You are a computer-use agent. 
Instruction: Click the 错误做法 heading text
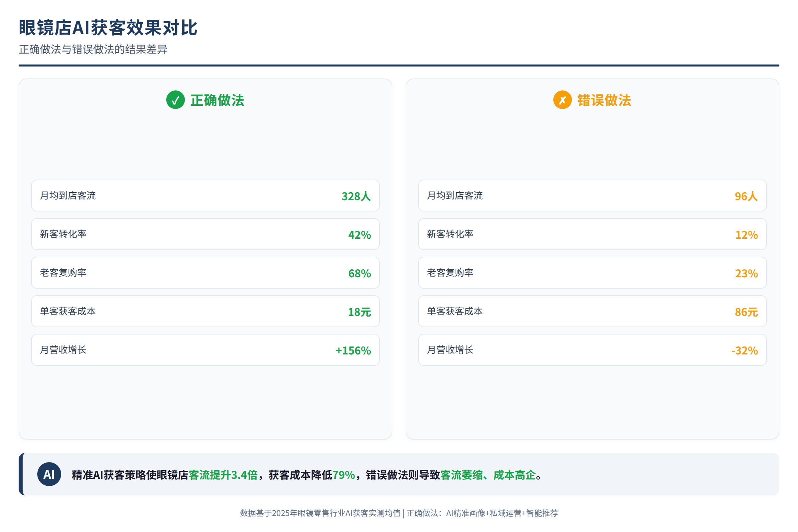pyautogui.click(x=604, y=100)
